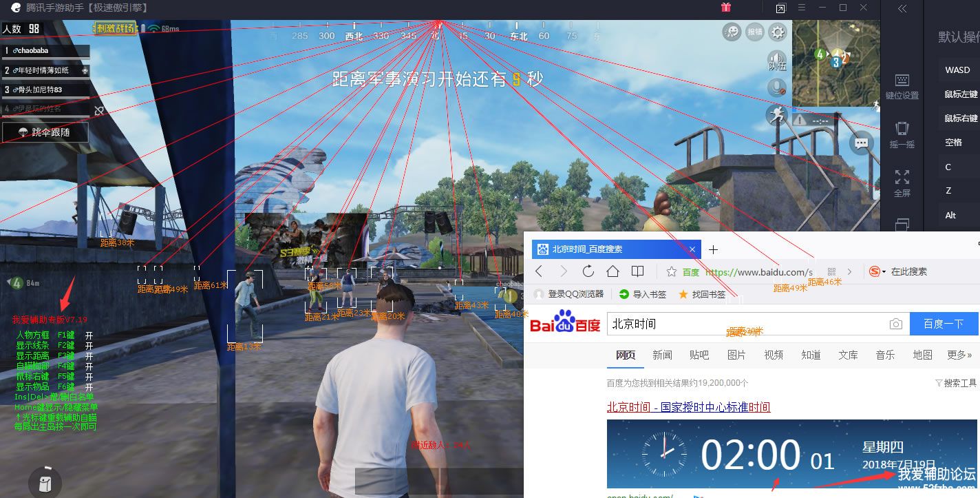The height and width of the screenshot is (498, 980).
Task: Tap the sprint running-man icon
Action: coord(777,115)
